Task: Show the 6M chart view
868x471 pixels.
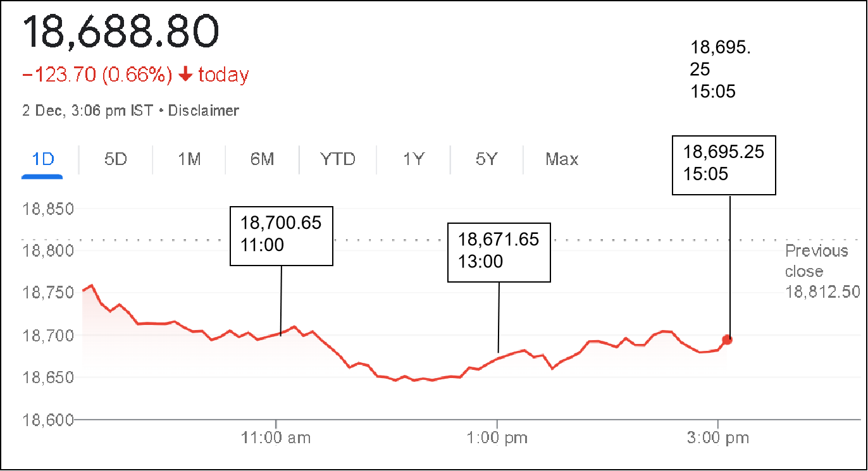Action: coord(262,159)
